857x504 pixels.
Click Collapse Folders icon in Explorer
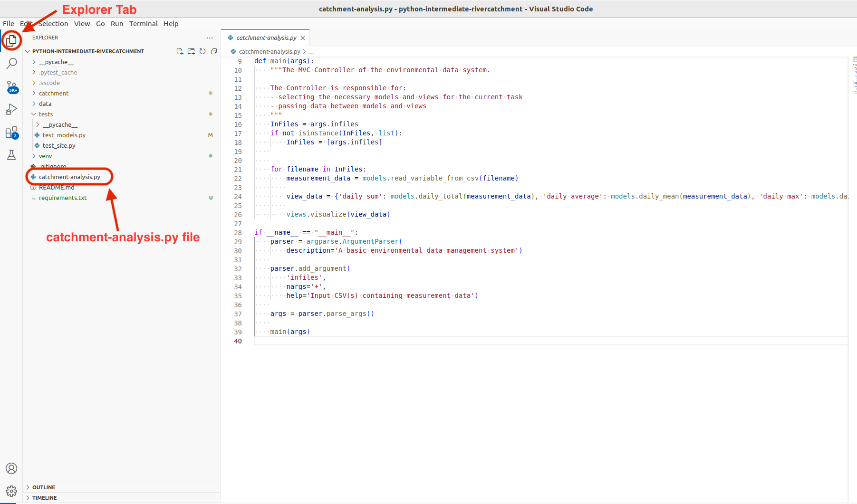(x=214, y=51)
